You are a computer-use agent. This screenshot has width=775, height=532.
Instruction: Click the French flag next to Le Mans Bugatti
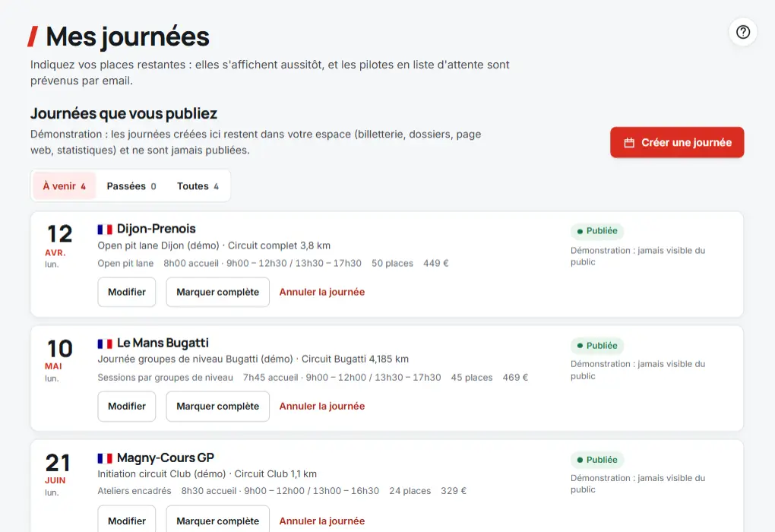[x=105, y=344]
